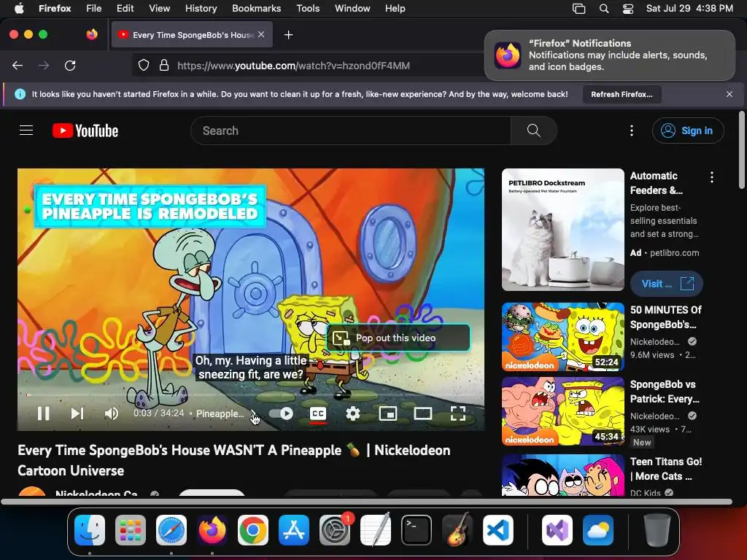747x560 pixels.
Task: Dismiss the Firefox refresh info bar
Action: click(729, 94)
